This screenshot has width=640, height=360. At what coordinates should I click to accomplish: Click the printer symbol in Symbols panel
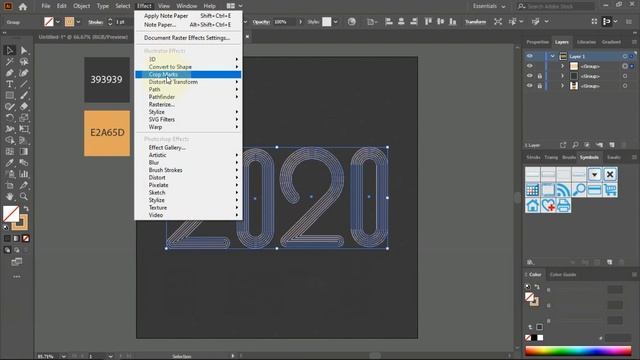(564, 205)
